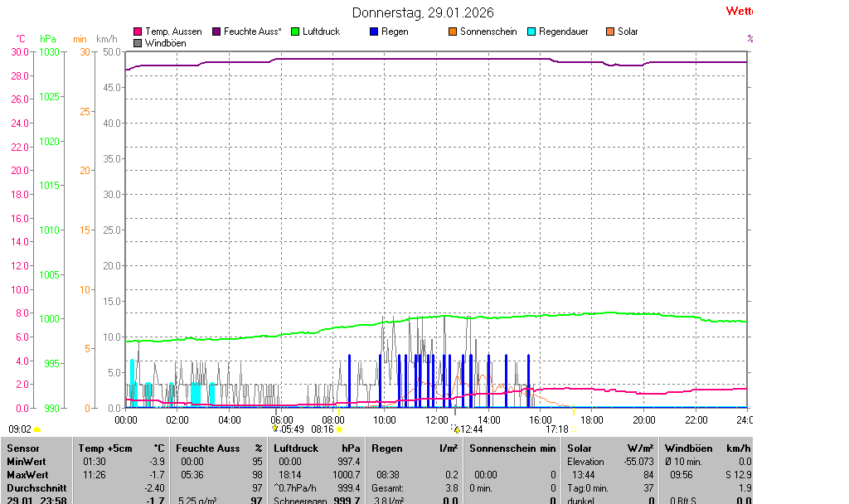Click the orange Sonnenschein legend swatch
Image resolution: width=849 pixels, height=504 pixels.
453,31
